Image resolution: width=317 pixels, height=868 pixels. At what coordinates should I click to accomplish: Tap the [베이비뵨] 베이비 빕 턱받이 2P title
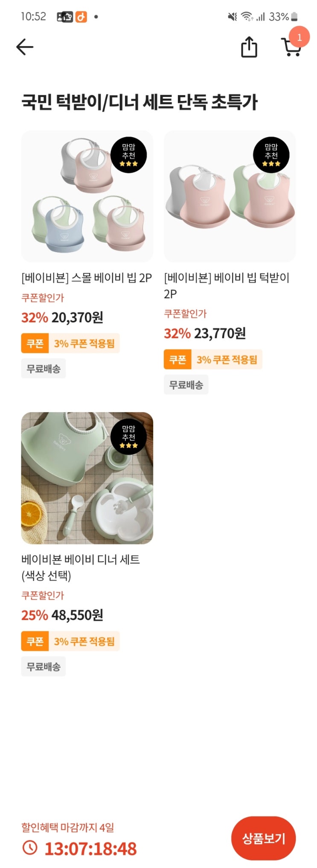pyautogui.click(x=227, y=285)
